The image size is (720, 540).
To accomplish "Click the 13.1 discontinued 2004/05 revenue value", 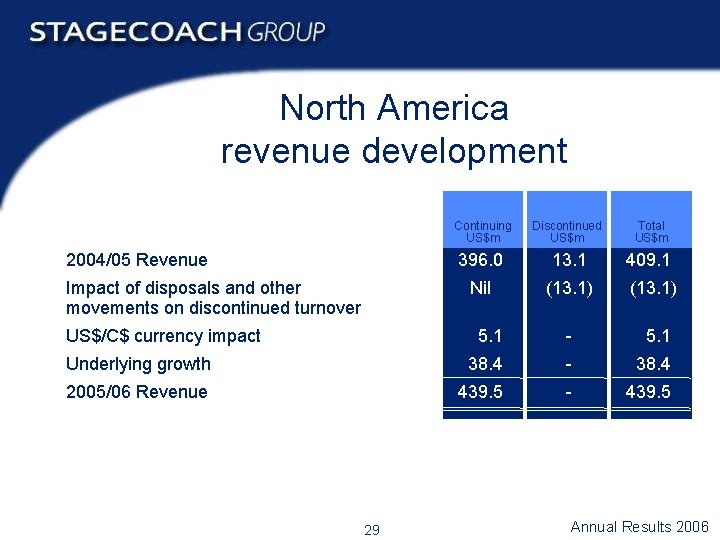I will click(569, 260).
